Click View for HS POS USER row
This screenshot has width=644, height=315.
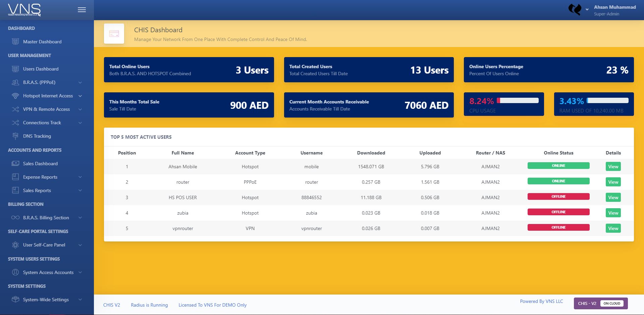pos(613,197)
